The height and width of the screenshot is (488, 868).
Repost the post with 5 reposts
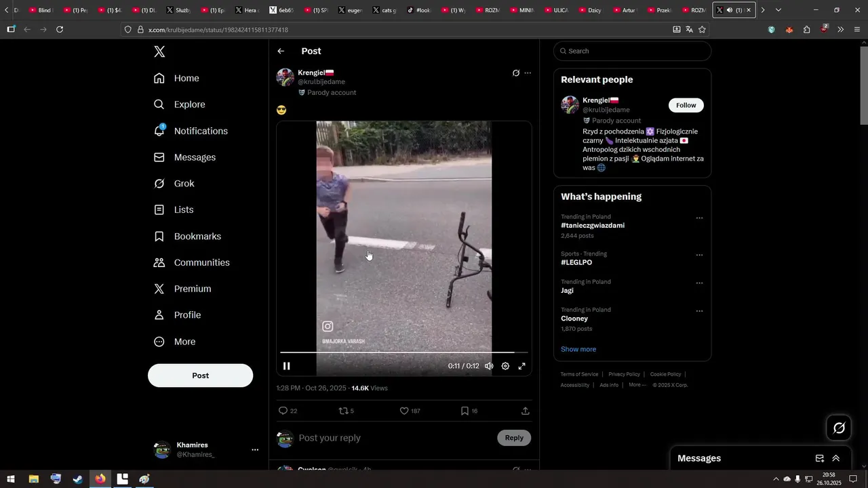347,411
